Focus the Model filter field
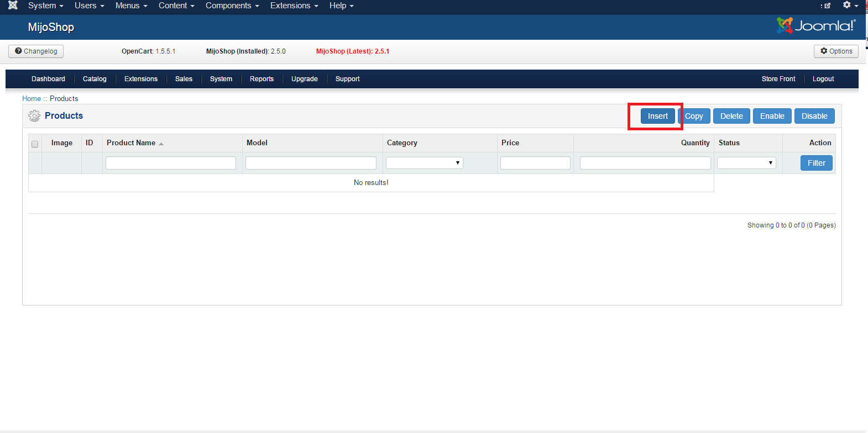868x433 pixels. click(311, 163)
